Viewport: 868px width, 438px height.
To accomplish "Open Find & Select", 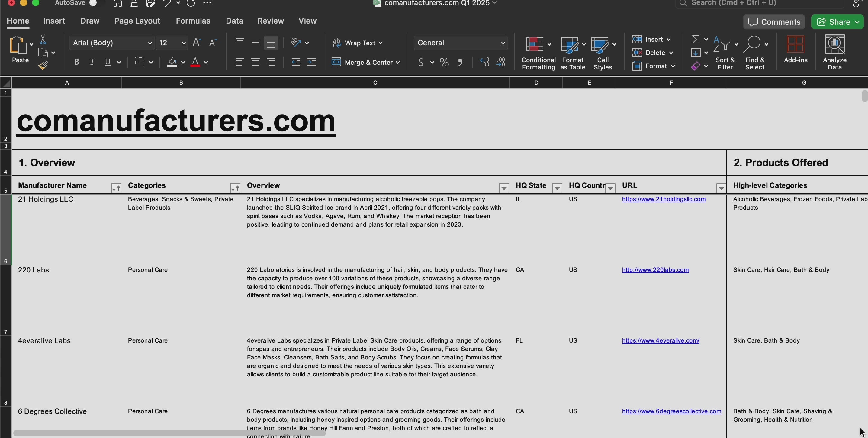I will coord(755,53).
